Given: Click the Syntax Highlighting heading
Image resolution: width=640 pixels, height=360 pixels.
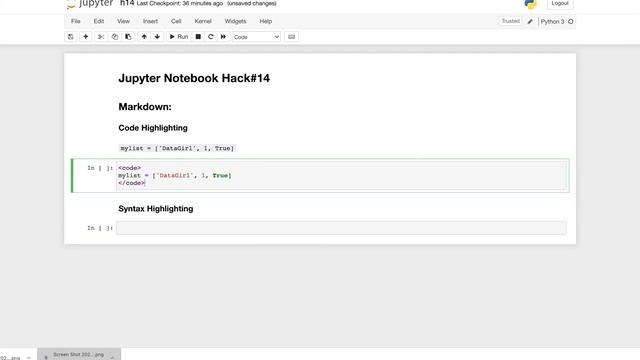Looking at the screenshot, I should 156,209.
